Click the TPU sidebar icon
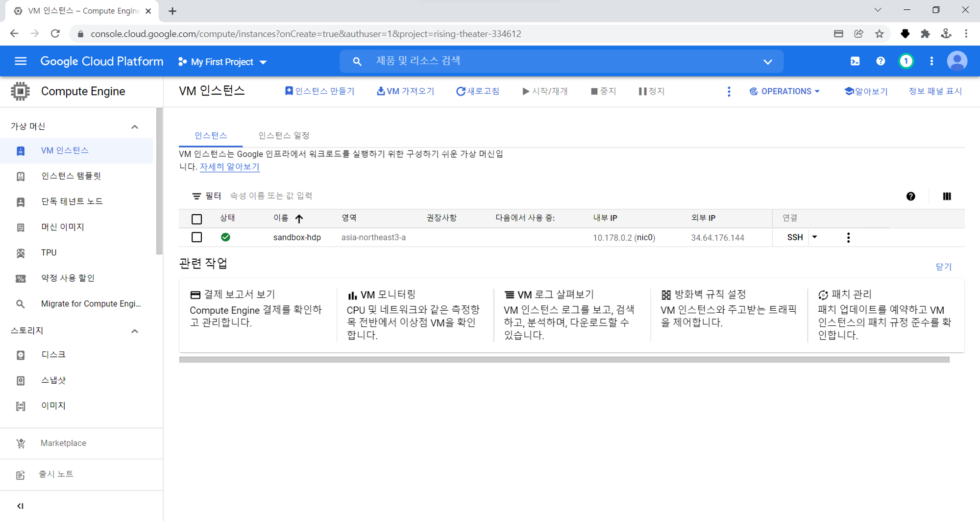The width and height of the screenshot is (980, 521). click(21, 253)
